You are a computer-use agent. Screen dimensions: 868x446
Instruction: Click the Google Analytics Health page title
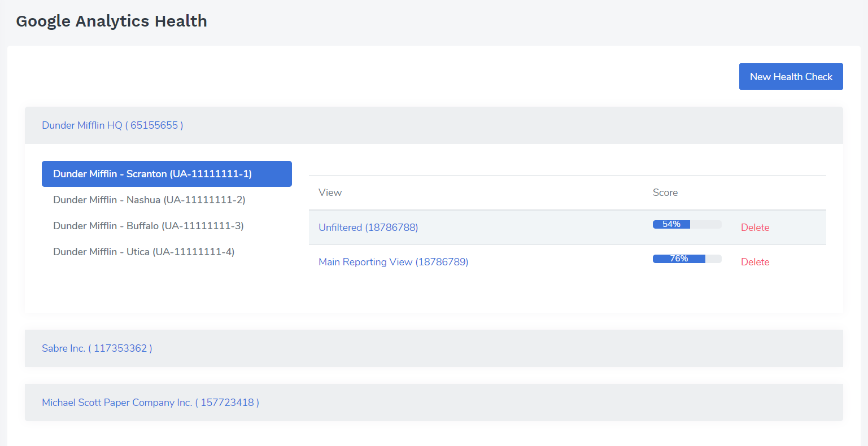click(112, 21)
